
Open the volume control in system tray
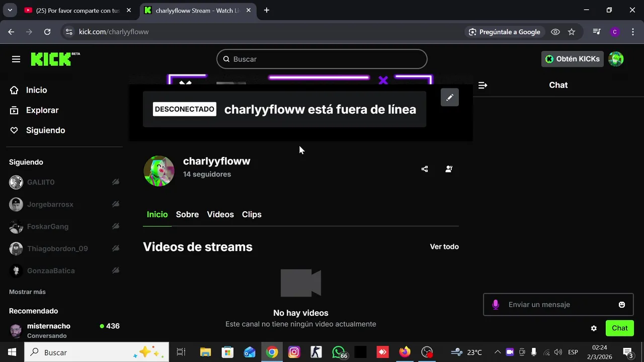(558, 352)
